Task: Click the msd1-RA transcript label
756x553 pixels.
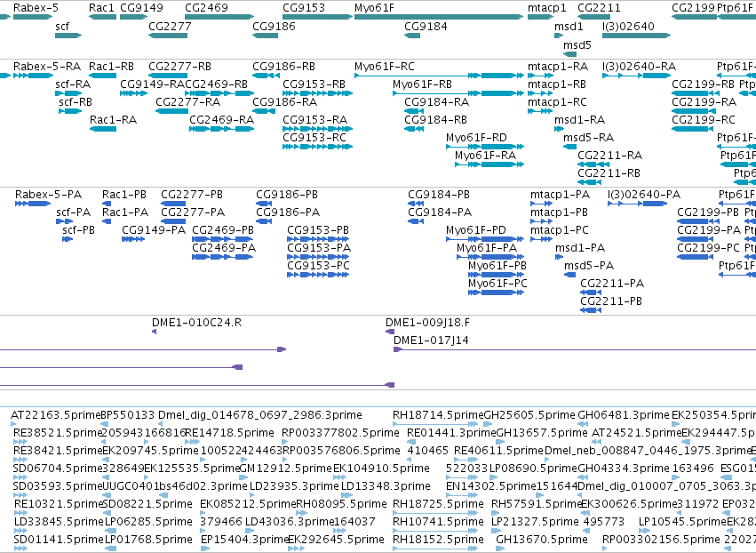Action: [x=579, y=120]
